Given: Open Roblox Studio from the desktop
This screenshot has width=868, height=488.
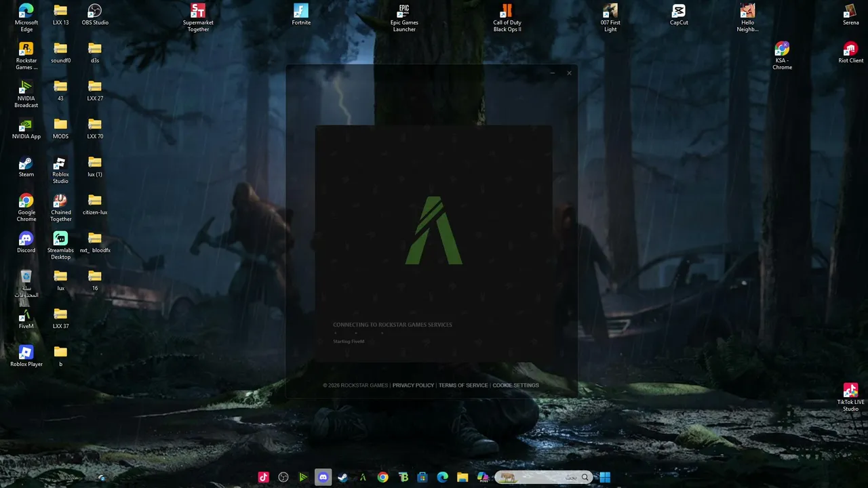Looking at the screenshot, I should pyautogui.click(x=60, y=169).
